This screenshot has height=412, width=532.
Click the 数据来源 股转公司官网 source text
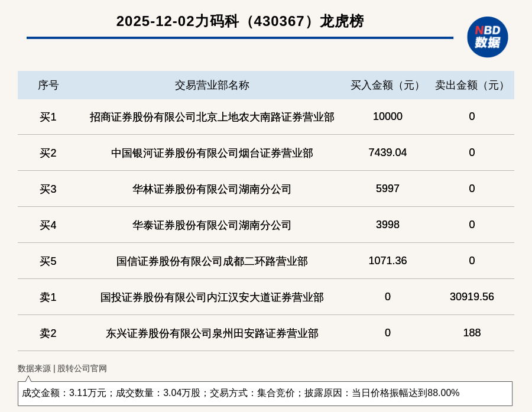tap(62, 368)
